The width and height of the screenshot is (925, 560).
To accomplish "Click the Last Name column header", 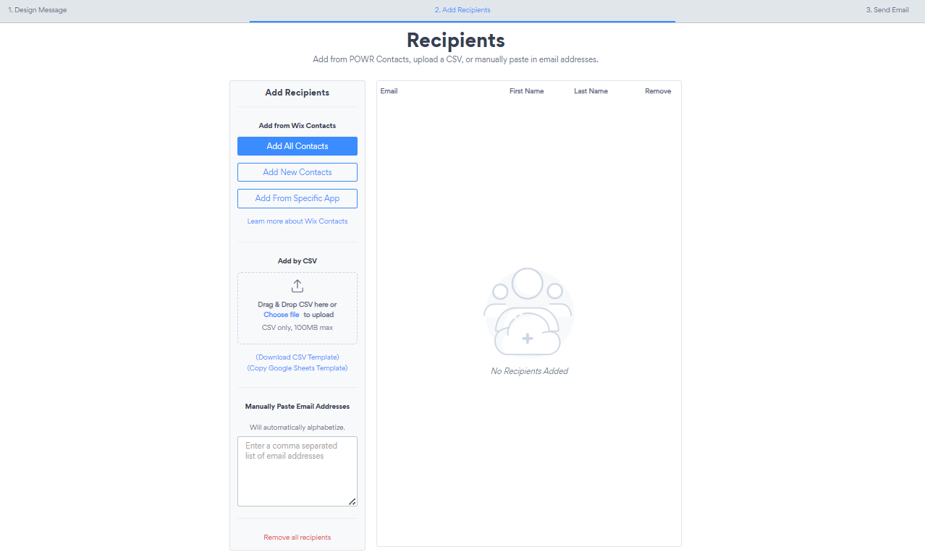I will (x=591, y=91).
